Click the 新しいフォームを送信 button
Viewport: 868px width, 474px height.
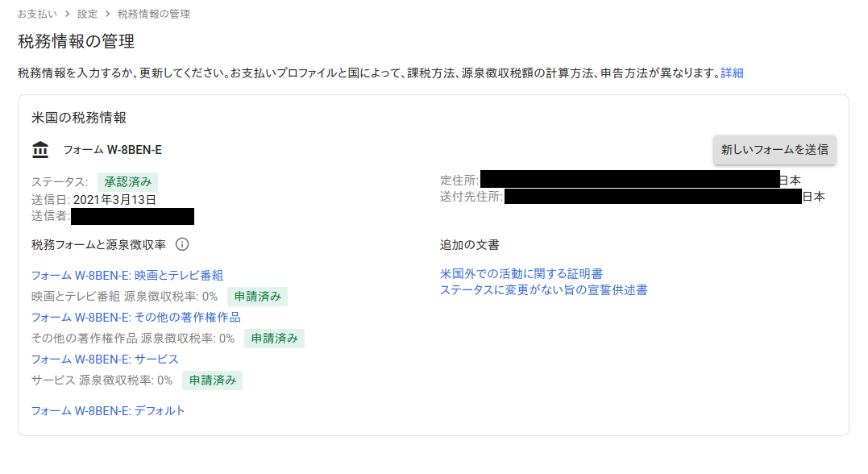(775, 149)
